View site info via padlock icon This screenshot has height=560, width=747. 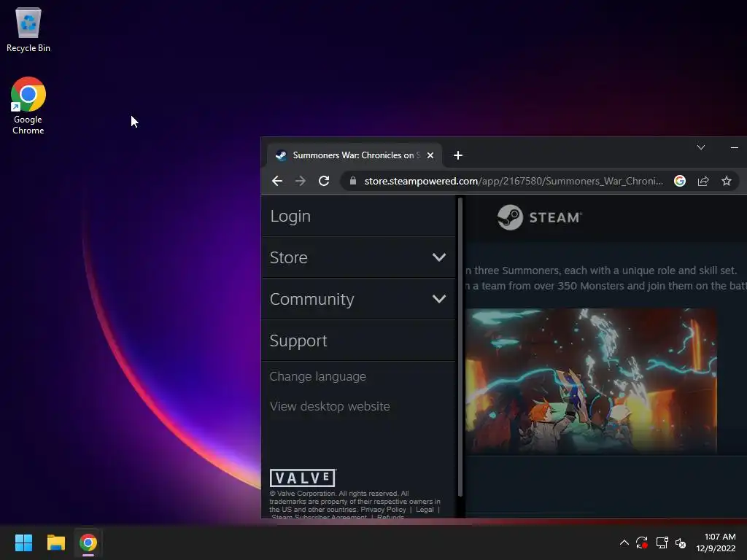[x=352, y=181]
